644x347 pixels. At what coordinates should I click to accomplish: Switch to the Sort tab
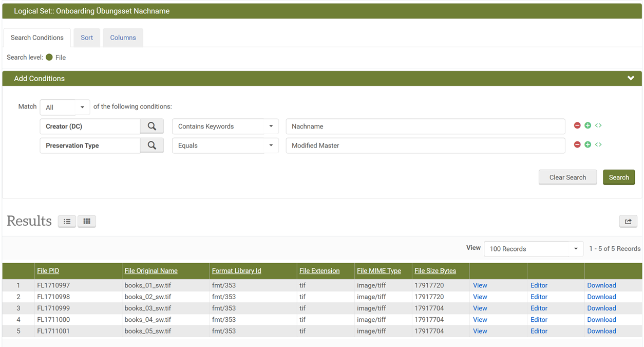click(87, 38)
